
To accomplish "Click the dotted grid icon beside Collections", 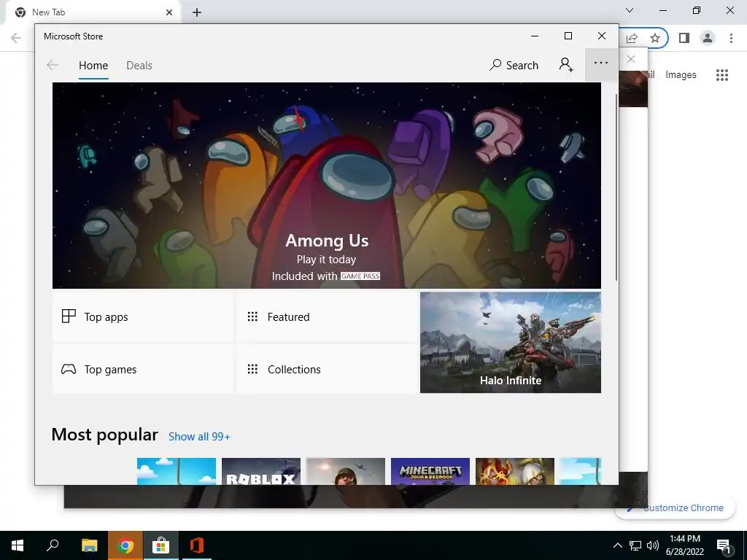I will (x=252, y=369).
